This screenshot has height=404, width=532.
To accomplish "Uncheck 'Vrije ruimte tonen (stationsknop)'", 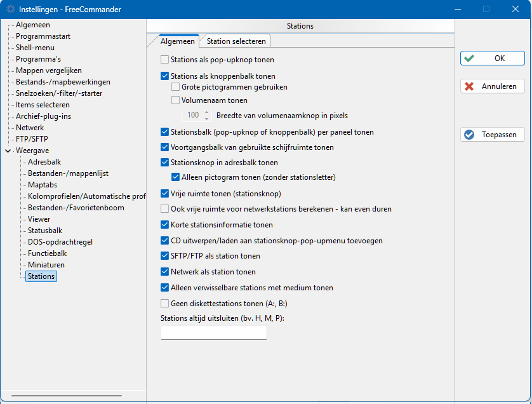I will (165, 194).
